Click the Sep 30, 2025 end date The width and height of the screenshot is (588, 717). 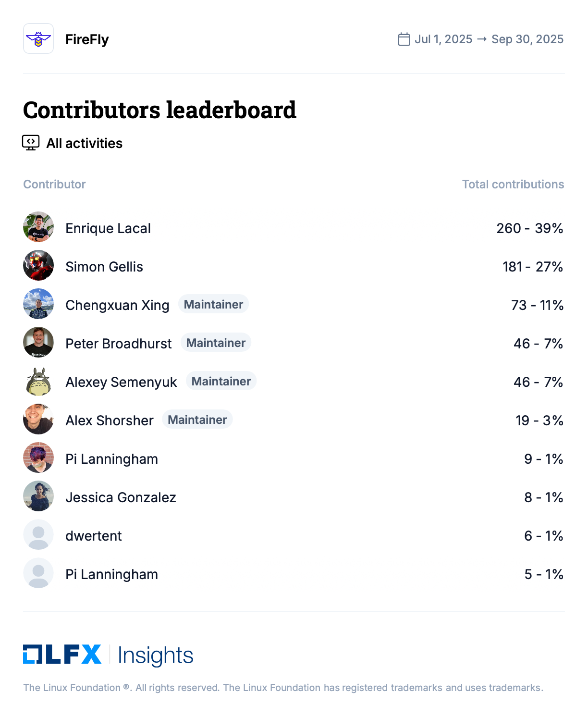pyautogui.click(x=527, y=39)
